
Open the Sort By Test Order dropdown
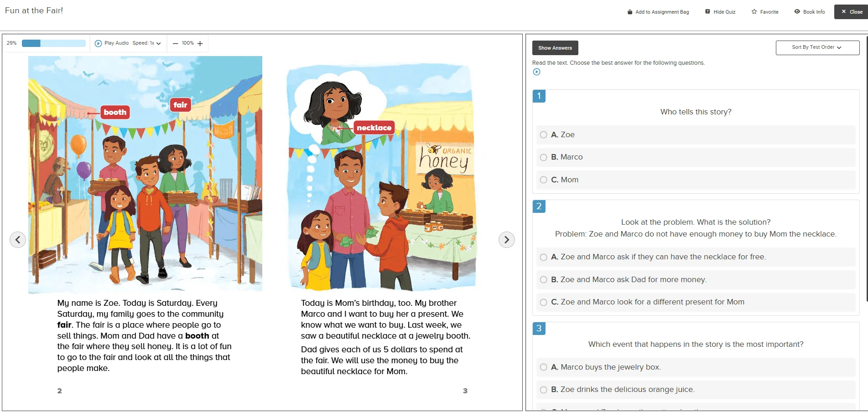817,47
